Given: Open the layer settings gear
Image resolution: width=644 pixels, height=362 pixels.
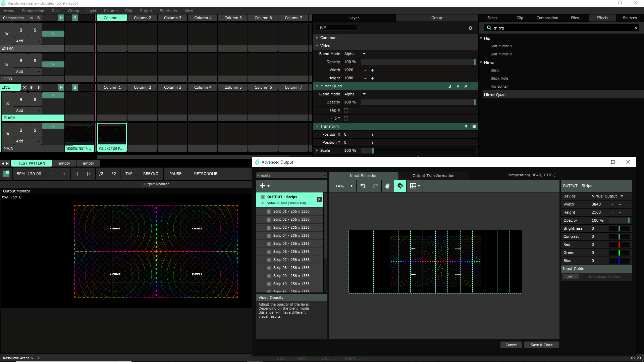Looking at the screenshot, I should (470, 28).
